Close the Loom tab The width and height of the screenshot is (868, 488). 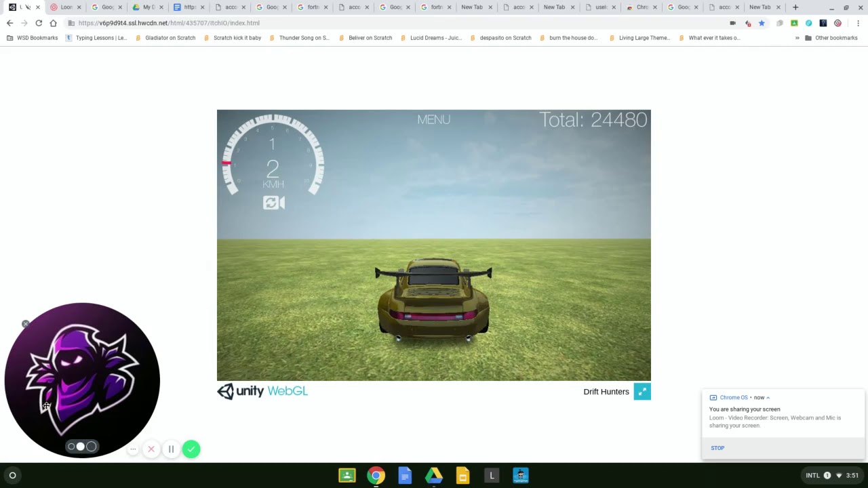pyautogui.click(x=79, y=7)
